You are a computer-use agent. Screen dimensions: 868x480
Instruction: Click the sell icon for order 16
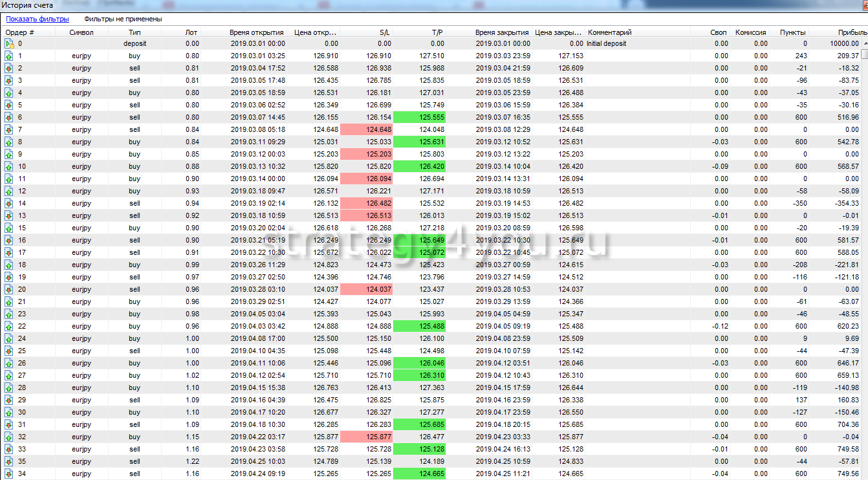[9, 241]
